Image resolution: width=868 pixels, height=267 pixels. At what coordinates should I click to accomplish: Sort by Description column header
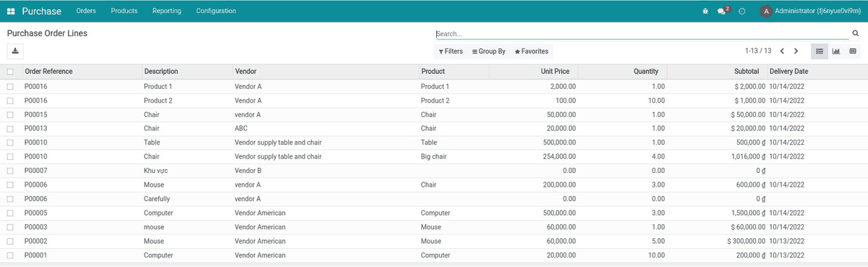[161, 72]
